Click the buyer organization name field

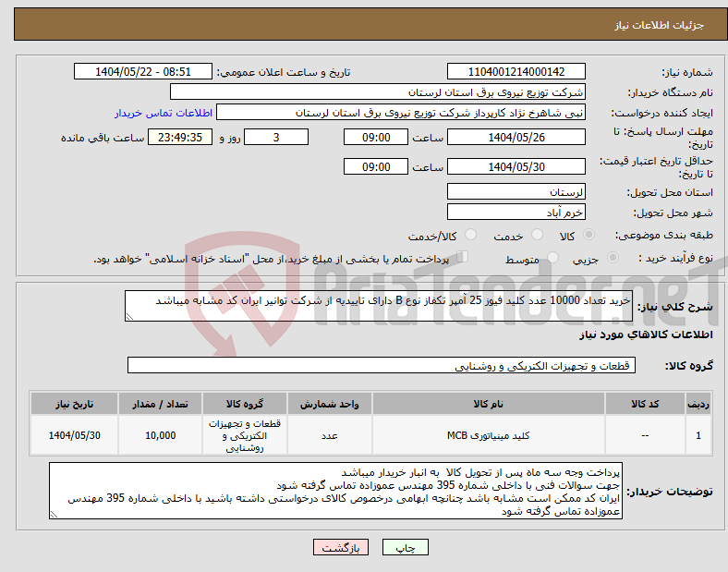tap(378, 91)
